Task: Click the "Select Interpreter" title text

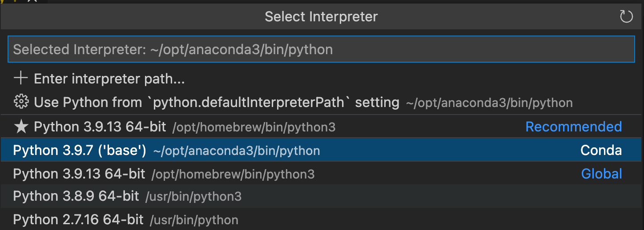Action: coord(321,17)
